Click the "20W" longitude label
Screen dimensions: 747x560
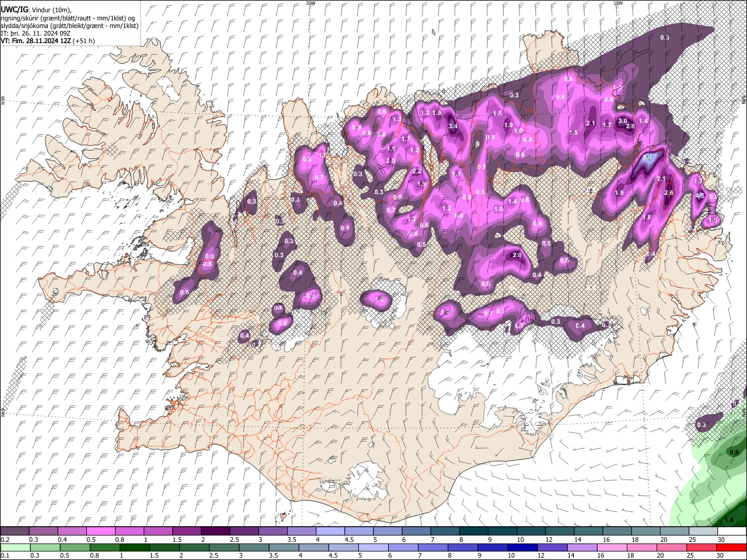click(310, 3)
